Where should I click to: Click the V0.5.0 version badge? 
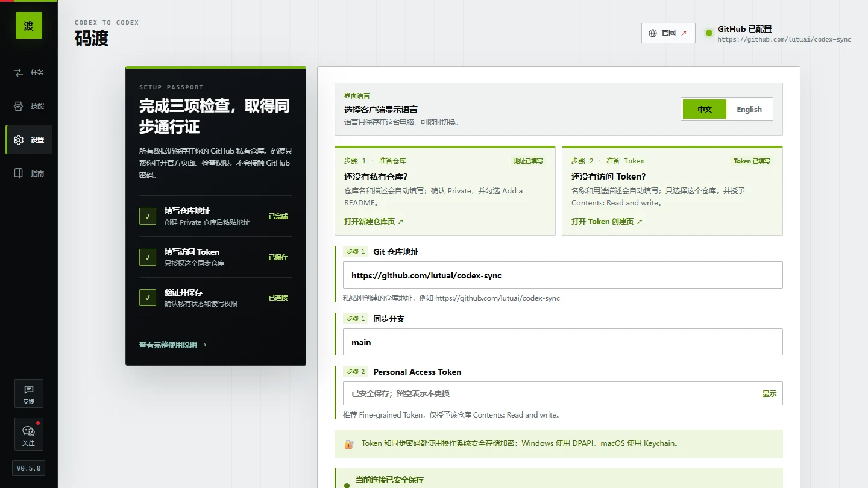29,468
